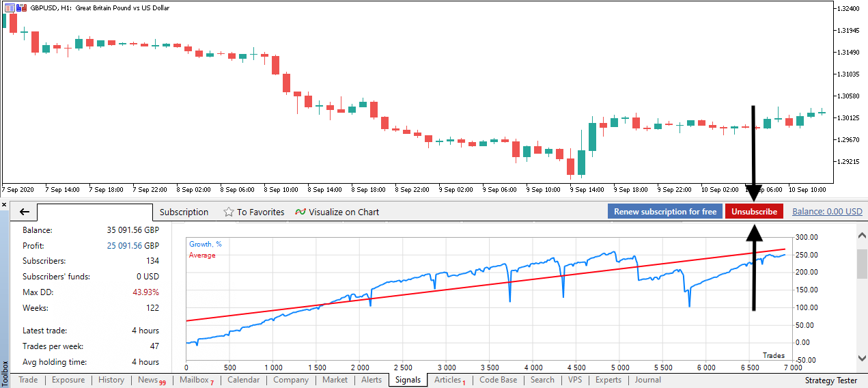The width and height of the screenshot is (868, 388).
Task: Switch to the Exposure tab
Action: coord(68,380)
